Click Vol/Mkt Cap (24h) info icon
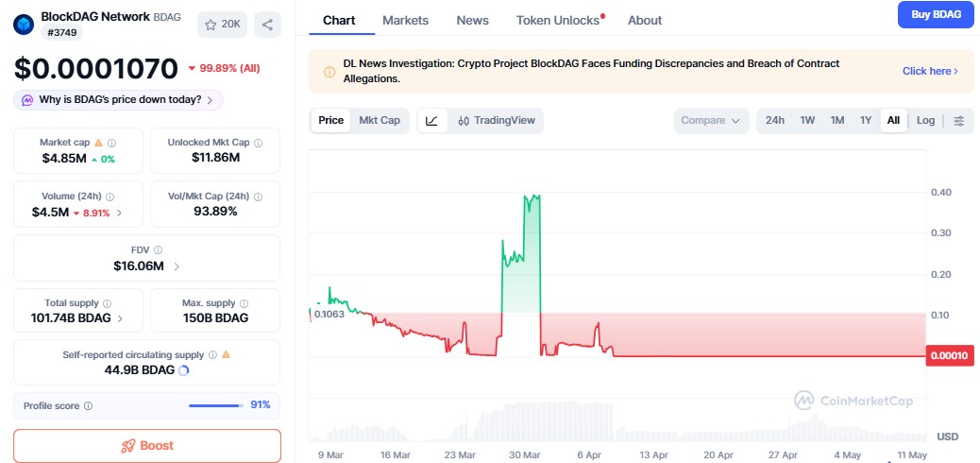This screenshot has height=463, width=980. (x=258, y=197)
